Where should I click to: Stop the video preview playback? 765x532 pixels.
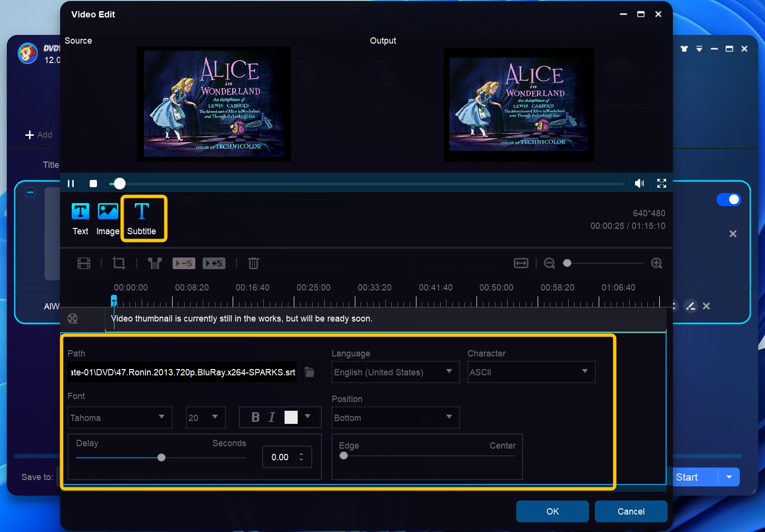(x=94, y=183)
